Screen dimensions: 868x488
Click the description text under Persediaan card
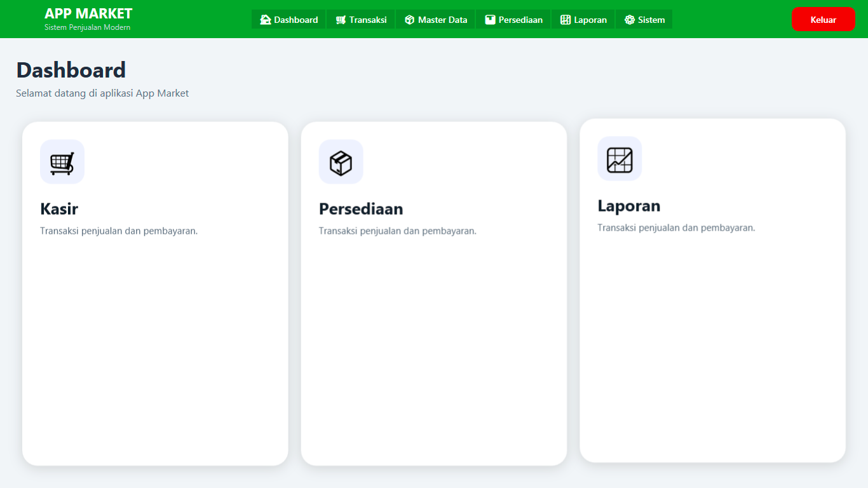398,231
